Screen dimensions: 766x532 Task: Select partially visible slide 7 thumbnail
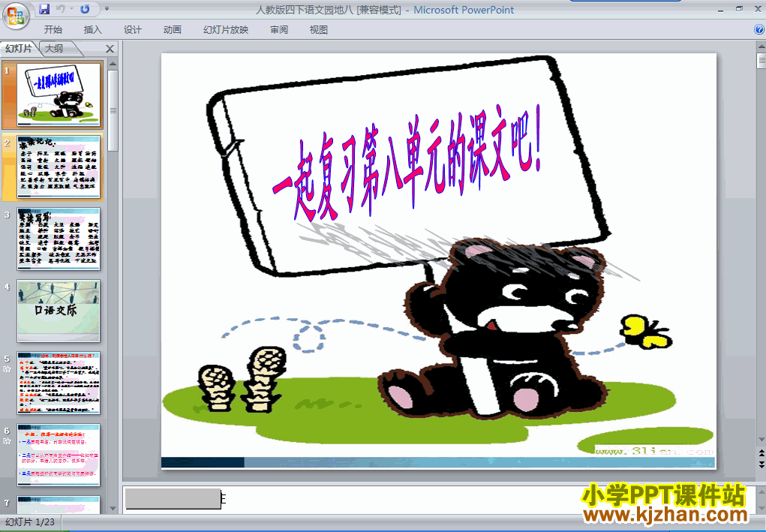tap(59, 504)
